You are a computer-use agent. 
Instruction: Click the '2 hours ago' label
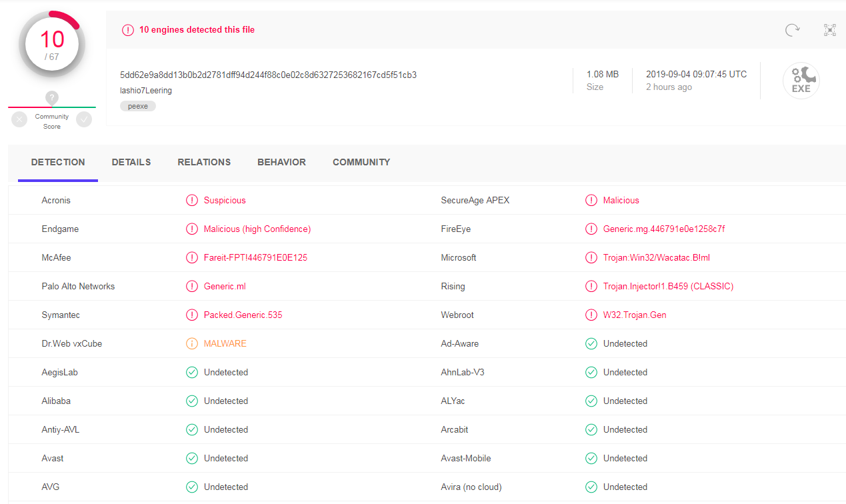669,87
